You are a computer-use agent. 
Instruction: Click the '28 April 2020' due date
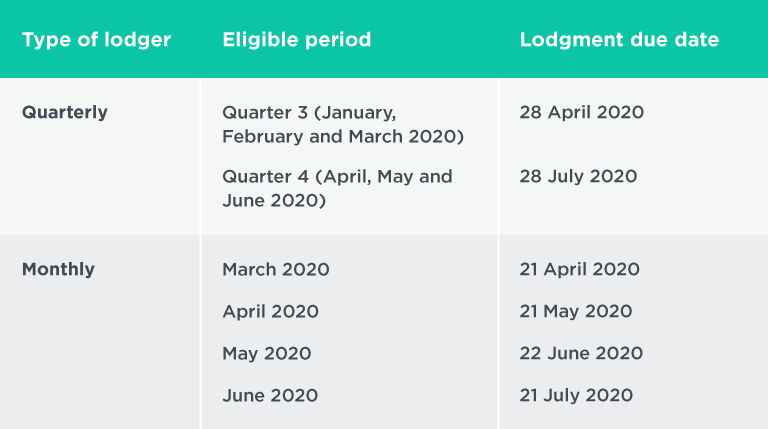point(581,113)
